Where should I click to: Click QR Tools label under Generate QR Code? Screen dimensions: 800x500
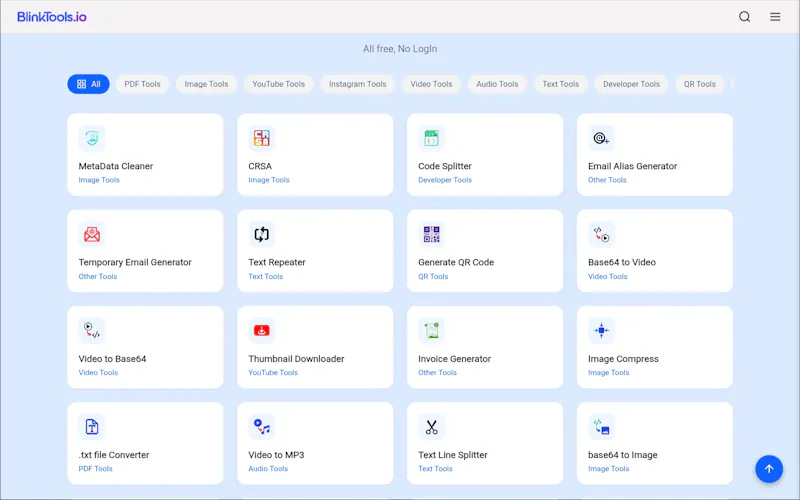(x=433, y=277)
